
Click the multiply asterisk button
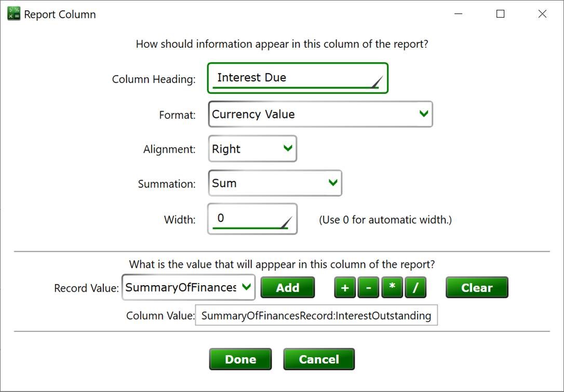point(392,288)
